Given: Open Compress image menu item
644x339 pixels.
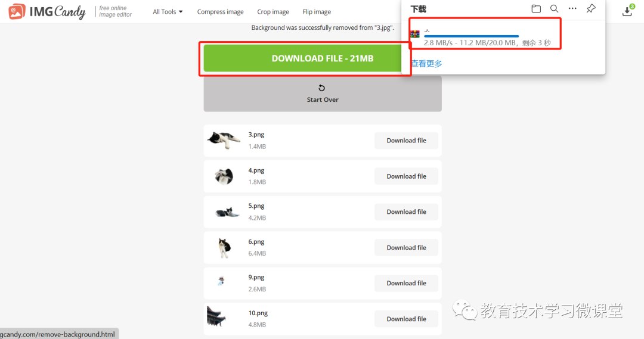Looking at the screenshot, I should pyautogui.click(x=220, y=12).
